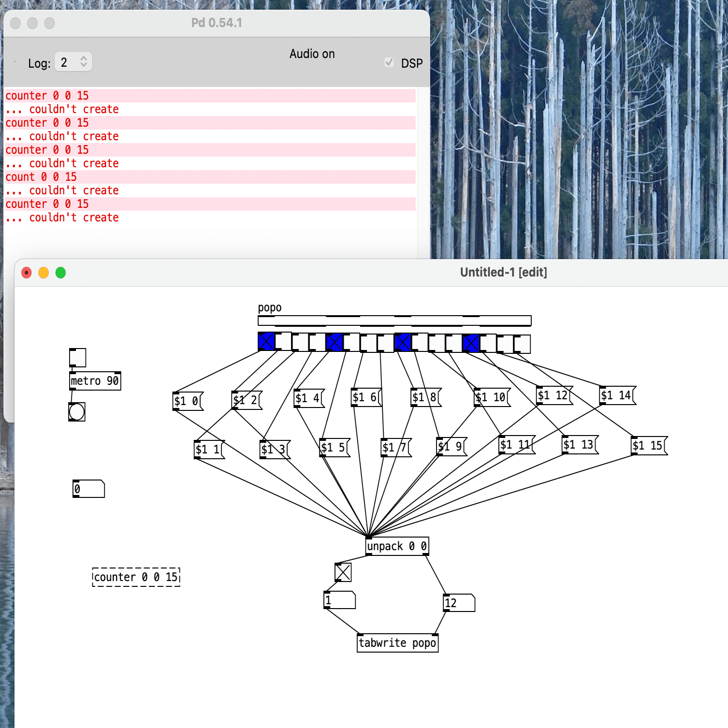The height and width of the screenshot is (728, 728).
Task: Select the metro 90 object box
Action: 95,380
